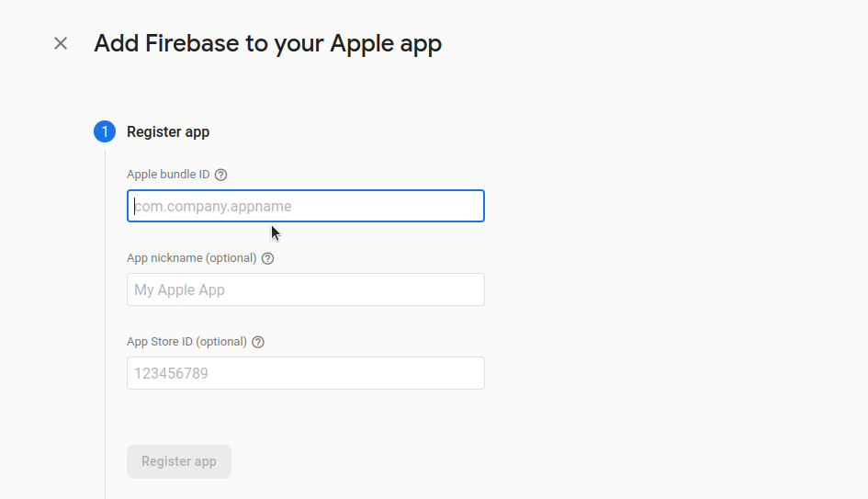
Task: Click the Apple bundle ID label
Action: tap(168, 175)
